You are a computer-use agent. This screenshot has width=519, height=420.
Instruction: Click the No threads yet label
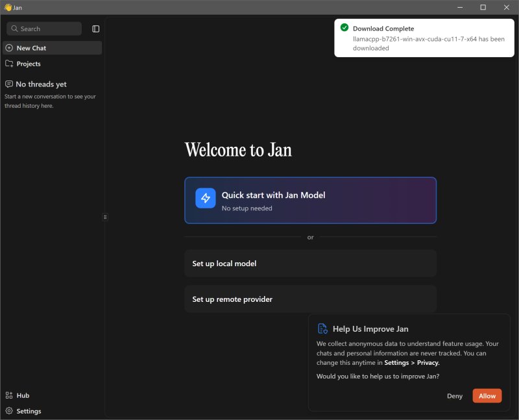[41, 84]
